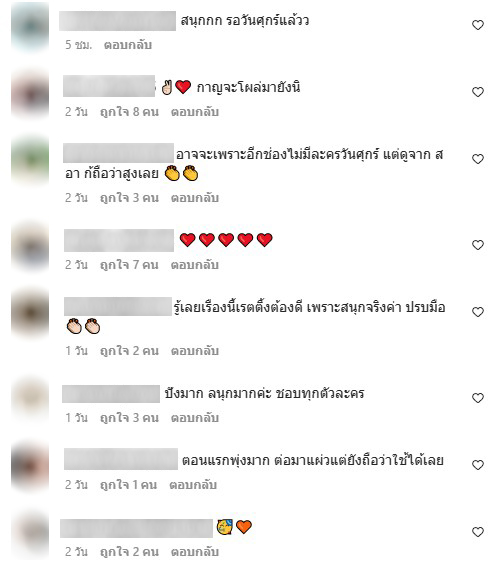Screen dimensions: 497x571
Task: Reply to 'กาญจะโผล่มายังนิ' comment
Action: pyautogui.click(x=195, y=112)
